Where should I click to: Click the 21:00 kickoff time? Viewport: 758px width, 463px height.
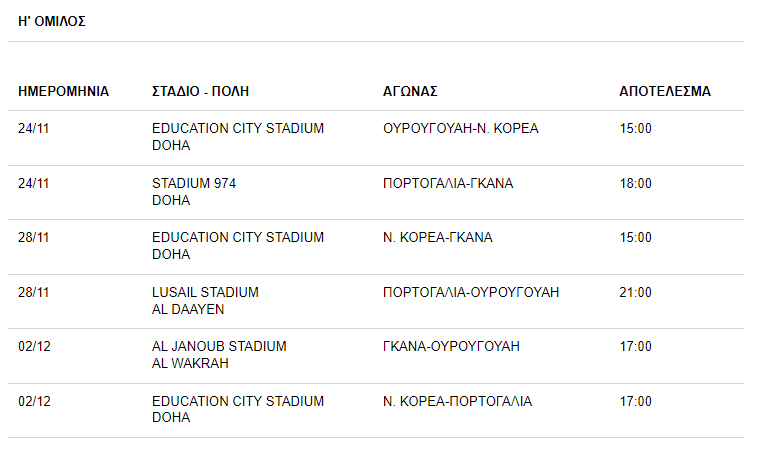635,292
